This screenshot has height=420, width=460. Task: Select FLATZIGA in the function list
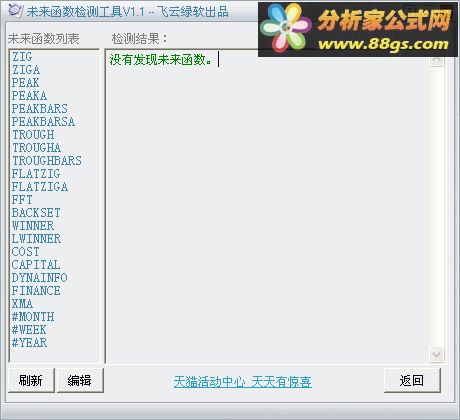pyautogui.click(x=40, y=187)
